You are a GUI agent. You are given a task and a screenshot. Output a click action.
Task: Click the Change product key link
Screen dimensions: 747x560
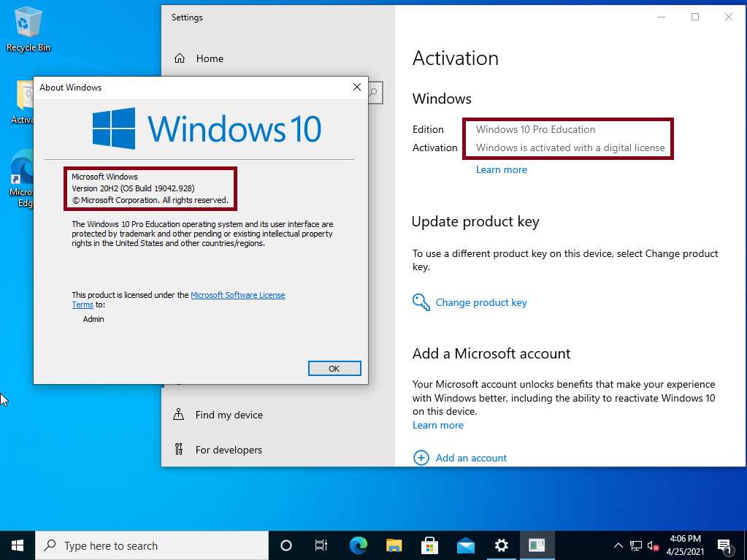[x=481, y=302]
